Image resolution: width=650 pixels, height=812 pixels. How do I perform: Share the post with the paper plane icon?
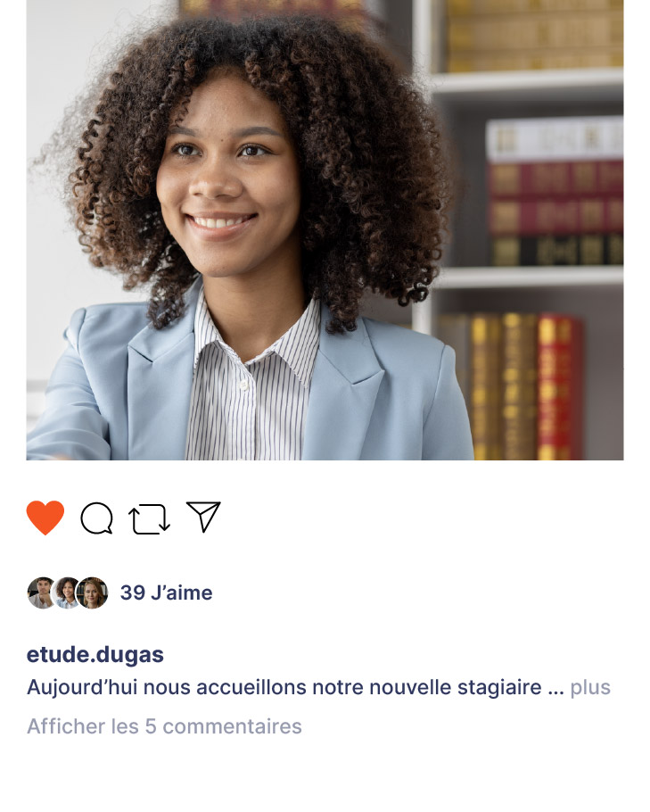(x=203, y=517)
